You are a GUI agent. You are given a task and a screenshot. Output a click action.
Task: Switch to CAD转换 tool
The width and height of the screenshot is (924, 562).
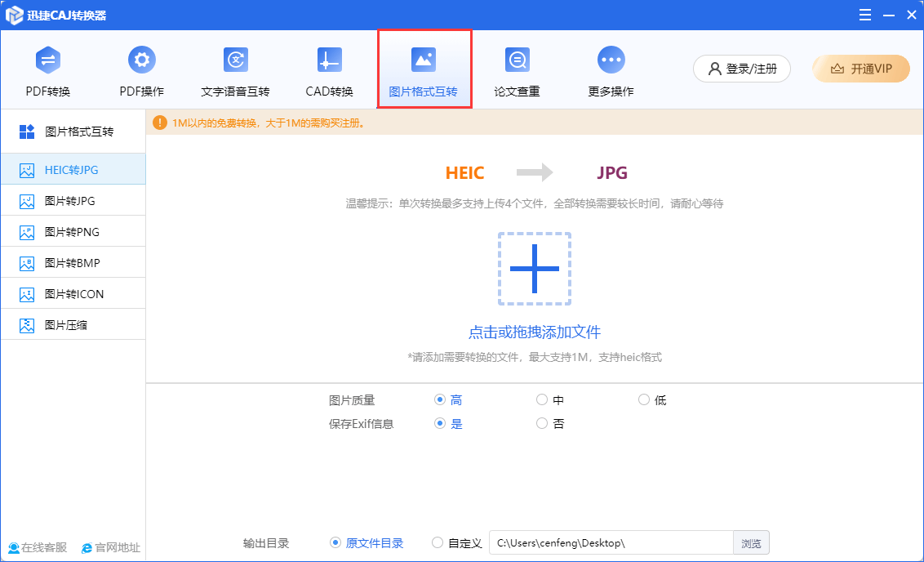click(x=329, y=60)
